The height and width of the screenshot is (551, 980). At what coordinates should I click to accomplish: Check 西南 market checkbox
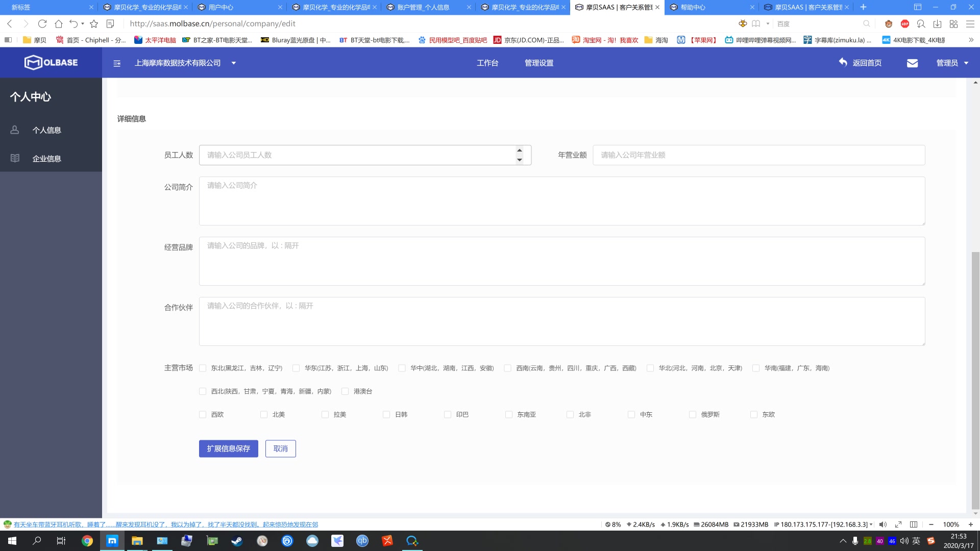(508, 368)
